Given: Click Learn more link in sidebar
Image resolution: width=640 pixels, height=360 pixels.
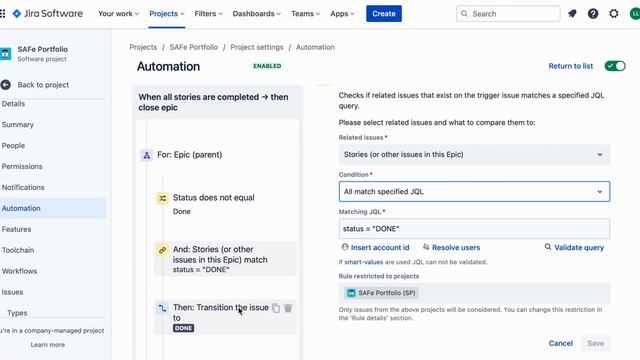Looking at the screenshot, I should [x=48, y=345].
